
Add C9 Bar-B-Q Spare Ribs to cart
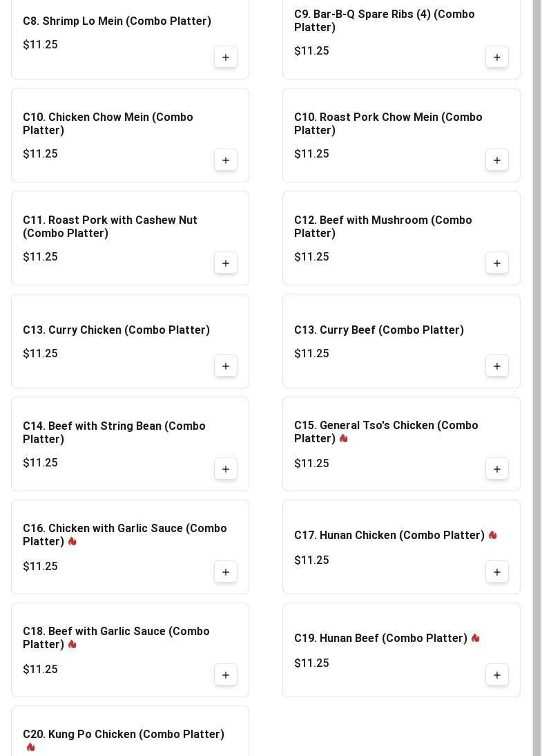(497, 57)
